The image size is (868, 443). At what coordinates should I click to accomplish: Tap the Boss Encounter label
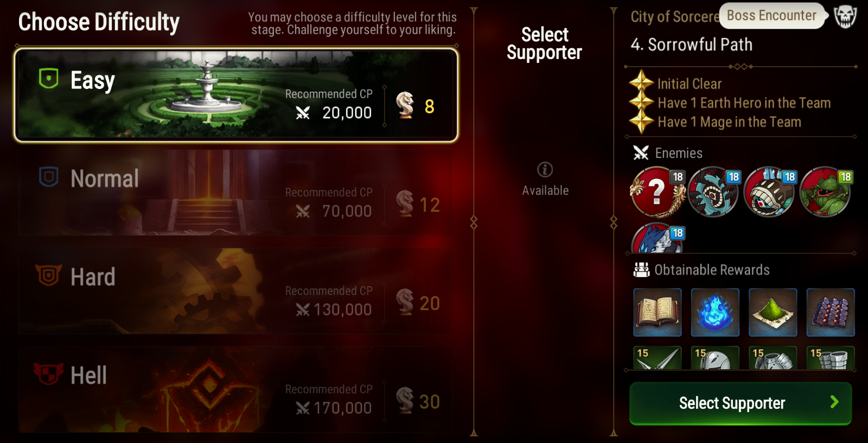point(771,16)
